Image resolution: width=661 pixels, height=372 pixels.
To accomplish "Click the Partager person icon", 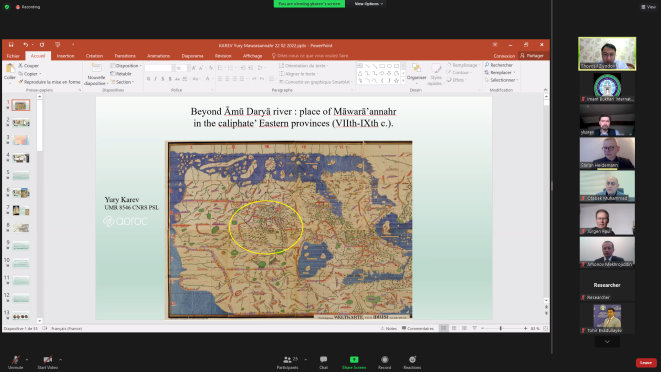I will 523,55.
